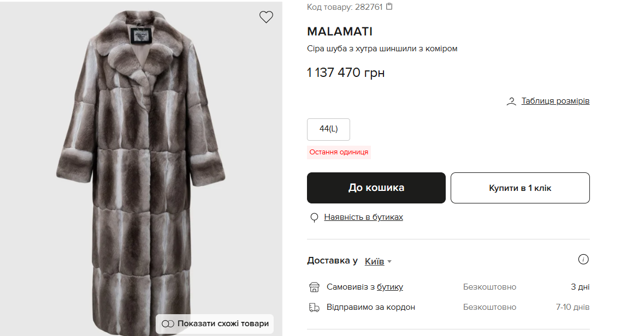This screenshot has width=644, height=336.
Task: Open the бутику link under pickup option
Action: click(x=390, y=286)
